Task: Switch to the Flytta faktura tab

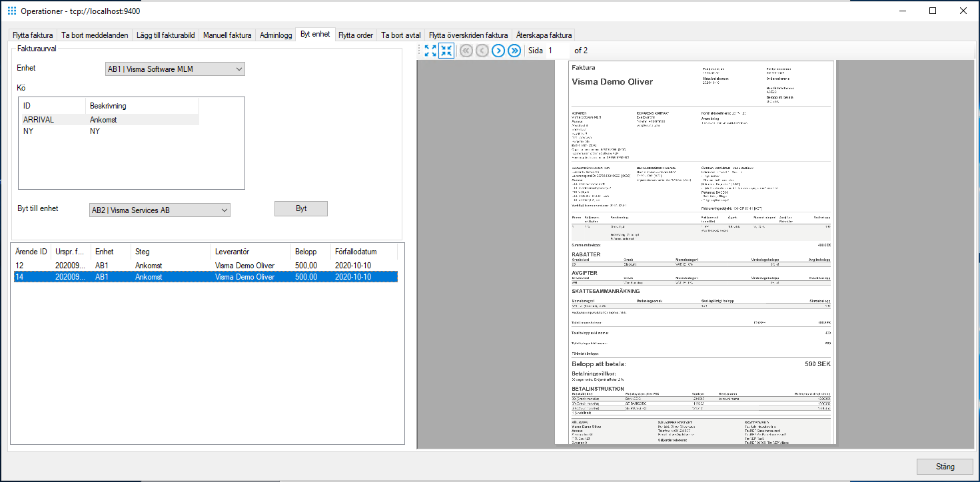Action: click(32, 35)
